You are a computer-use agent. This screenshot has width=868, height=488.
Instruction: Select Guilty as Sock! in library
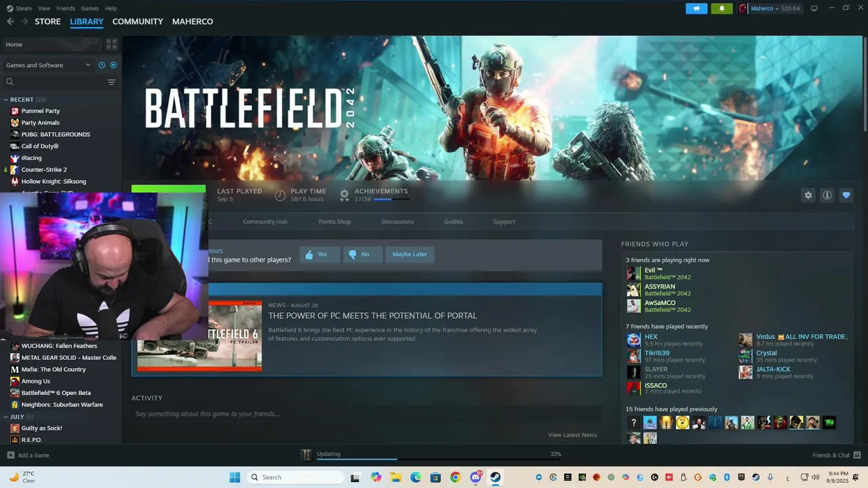coord(41,428)
